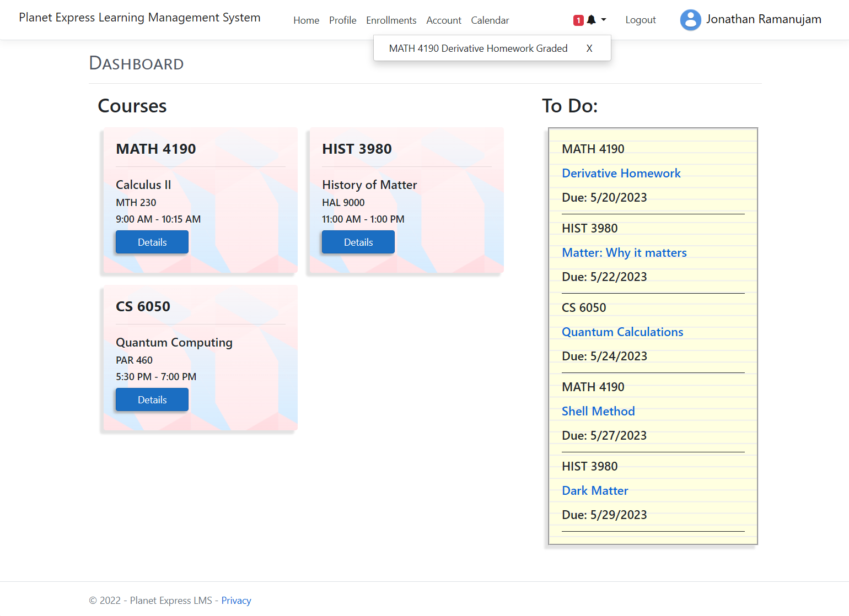Select the Calculus II course name
This screenshot has height=616, width=849.
click(x=143, y=185)
